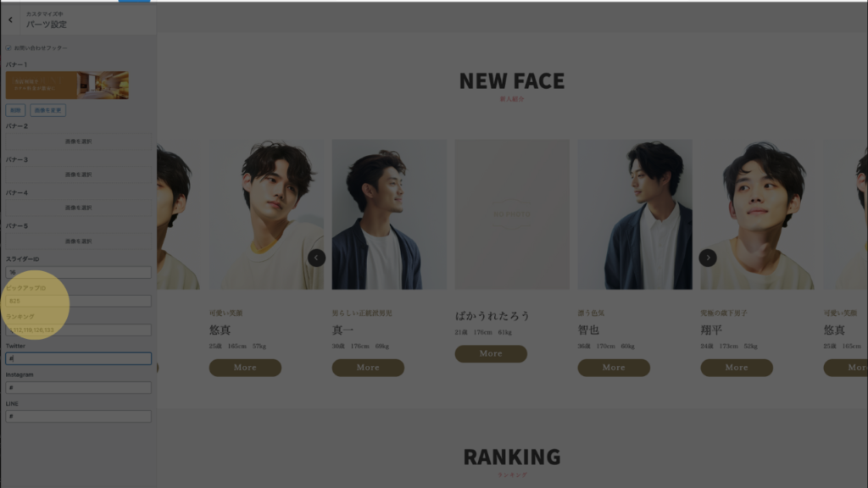
Task: Select an image for バナー2
Action: tap(78, 141)
